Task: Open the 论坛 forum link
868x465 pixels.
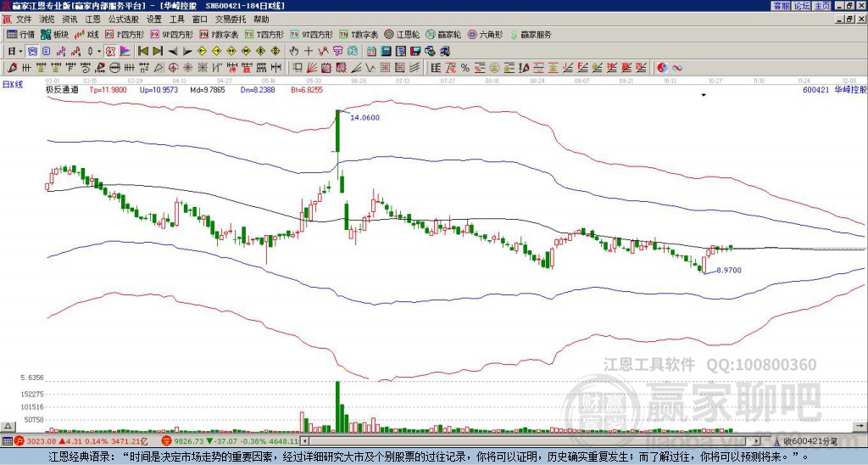Action: pos(801,6)
